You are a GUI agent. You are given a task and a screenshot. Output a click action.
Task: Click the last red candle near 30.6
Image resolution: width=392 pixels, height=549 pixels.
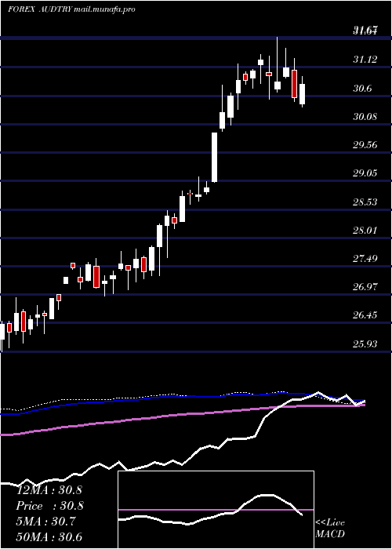(294, 84)
